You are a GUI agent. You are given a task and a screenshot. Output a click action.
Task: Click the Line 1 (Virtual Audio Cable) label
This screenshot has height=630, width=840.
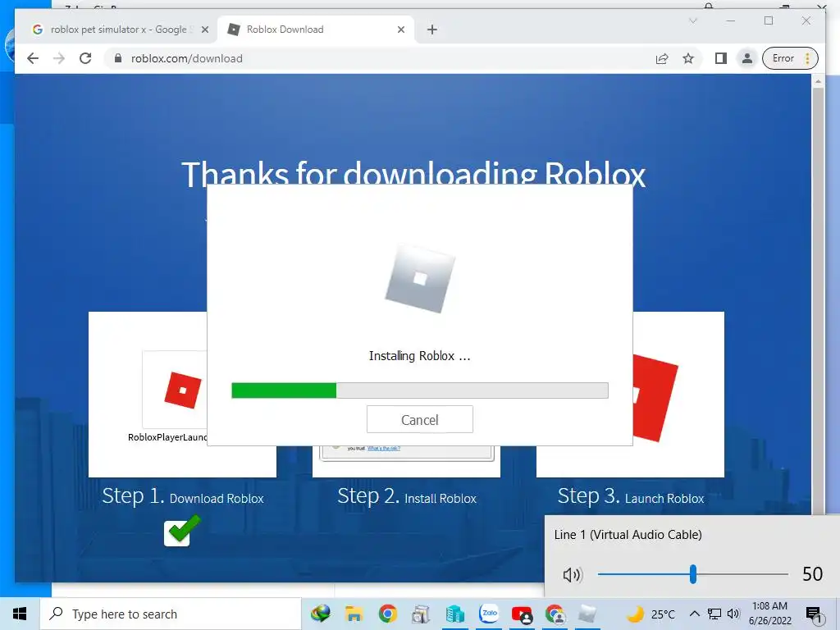click(628, 535)
